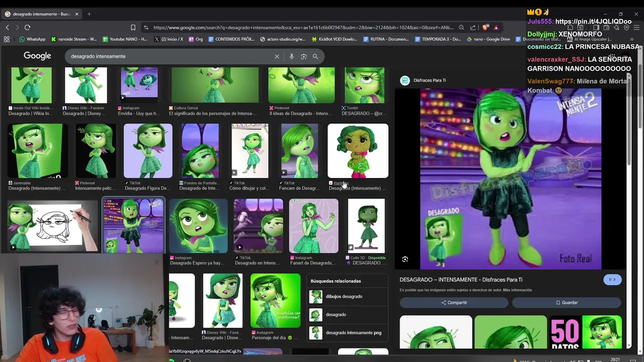Screen dimensions: 644x362
Task: Open the Youtube NANO bookmark
Action: 125,39
